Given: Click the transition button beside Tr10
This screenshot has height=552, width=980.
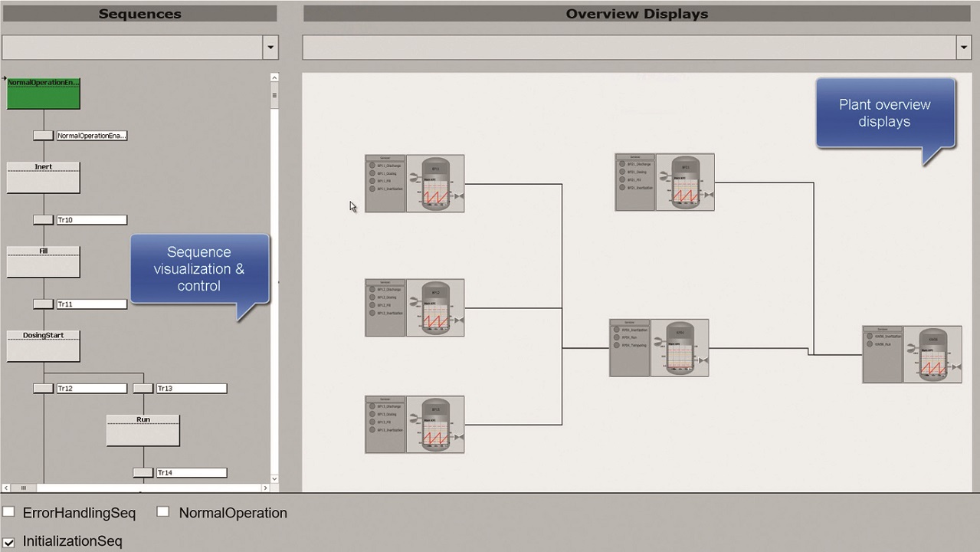Looking at the screenshot, I should tap(43, 220).
